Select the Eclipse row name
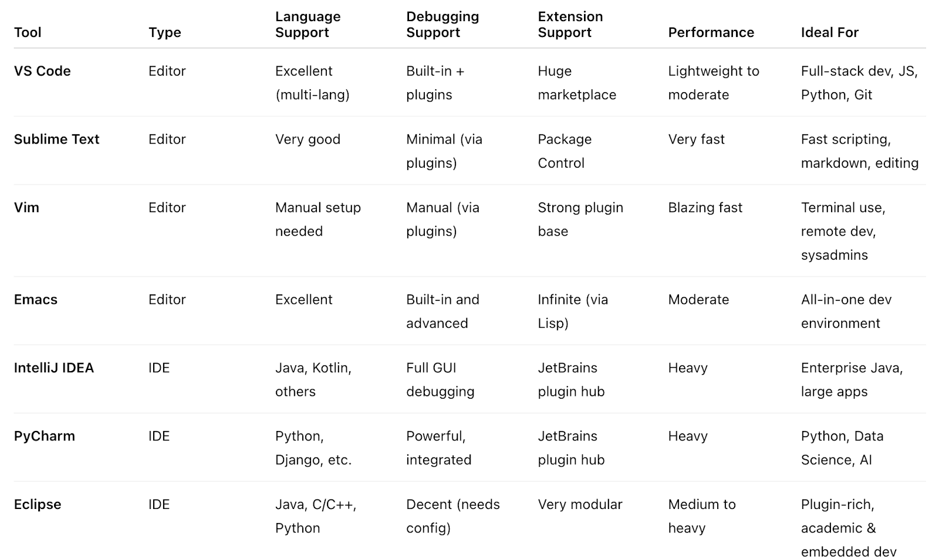The height and width of the screenshot is (560, 939). click(x=38, y=504)
